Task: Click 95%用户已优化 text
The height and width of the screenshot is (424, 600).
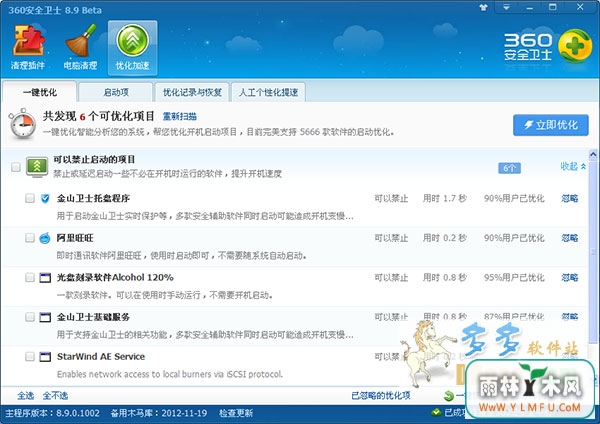Action: [514, 277]
